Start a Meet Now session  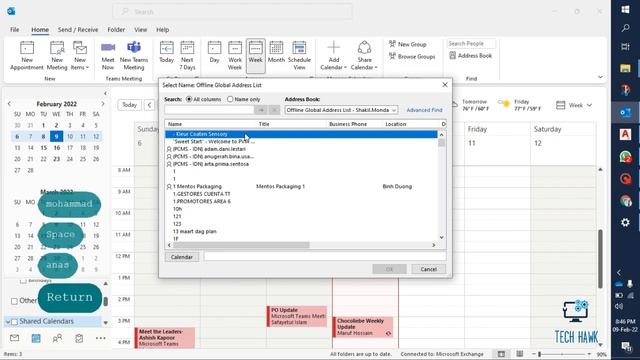pos(108,56)
